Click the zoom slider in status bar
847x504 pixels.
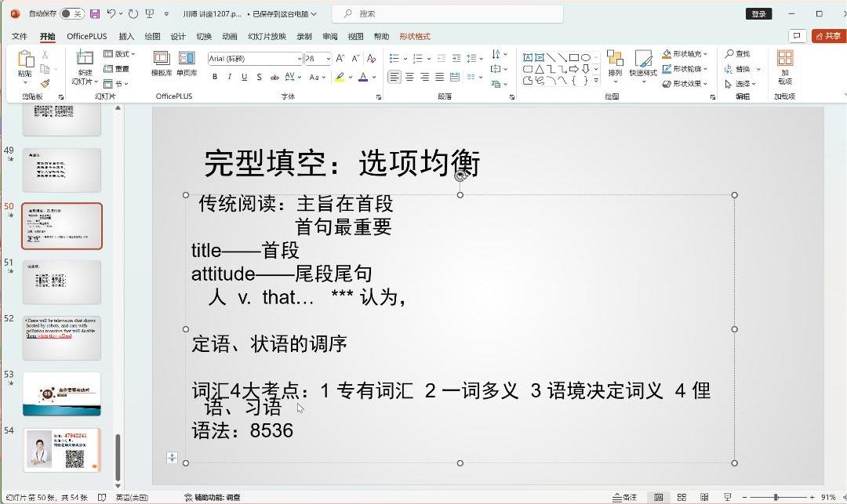pyautogui.click(x=776, y=498)
